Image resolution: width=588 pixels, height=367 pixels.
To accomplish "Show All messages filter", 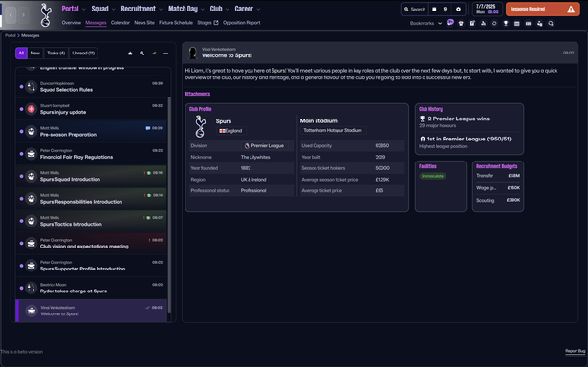I will tap(21, 53).
